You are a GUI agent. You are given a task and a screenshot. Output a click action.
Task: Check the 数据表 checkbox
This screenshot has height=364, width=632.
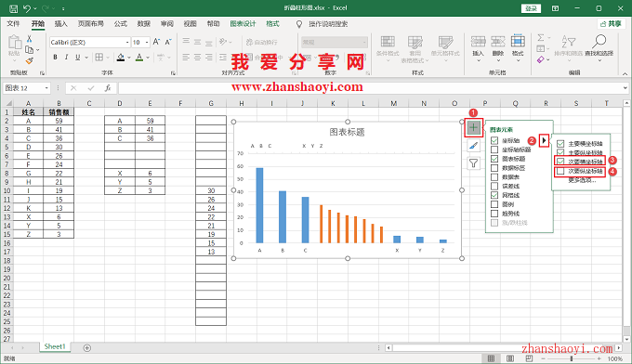point(494,176)
